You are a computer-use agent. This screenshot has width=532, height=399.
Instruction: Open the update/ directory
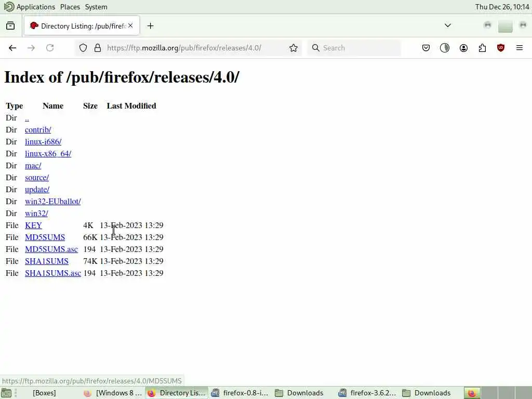coord(37,189)
